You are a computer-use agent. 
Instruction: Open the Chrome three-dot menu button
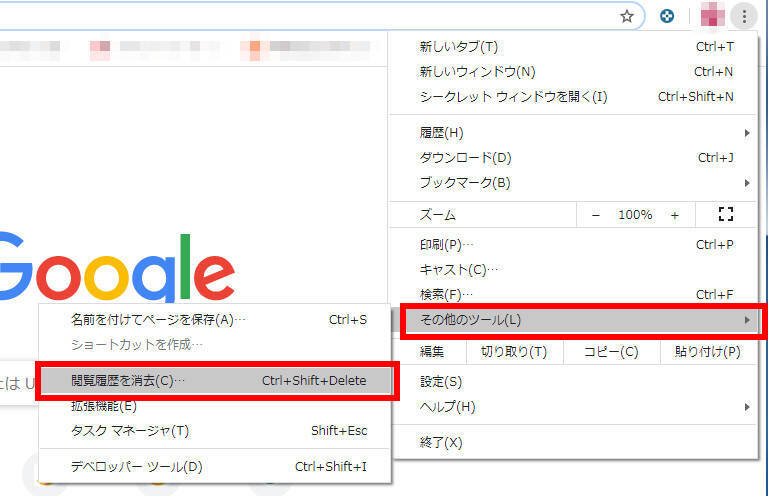click(744, 16)
